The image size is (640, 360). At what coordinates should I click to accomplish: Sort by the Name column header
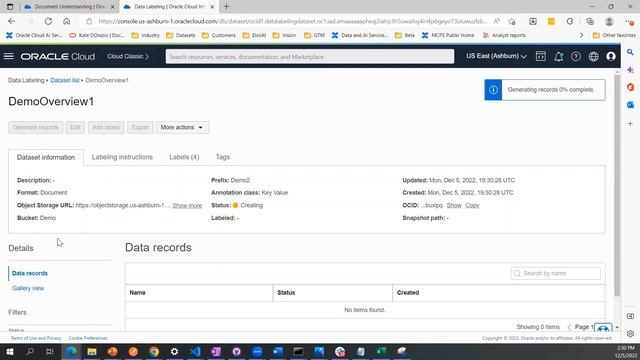(x=138, y=293)
